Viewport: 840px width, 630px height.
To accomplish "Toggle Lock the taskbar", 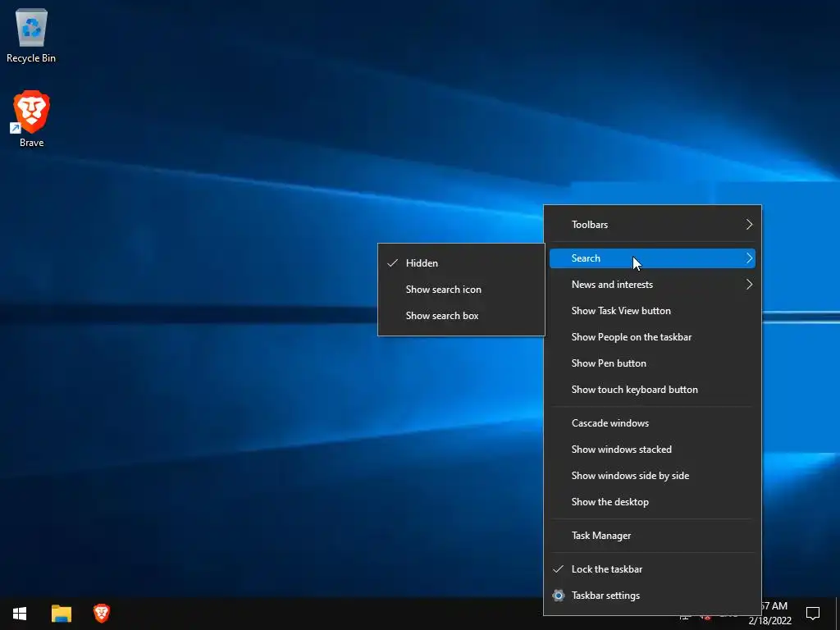I will click(652, 569).
